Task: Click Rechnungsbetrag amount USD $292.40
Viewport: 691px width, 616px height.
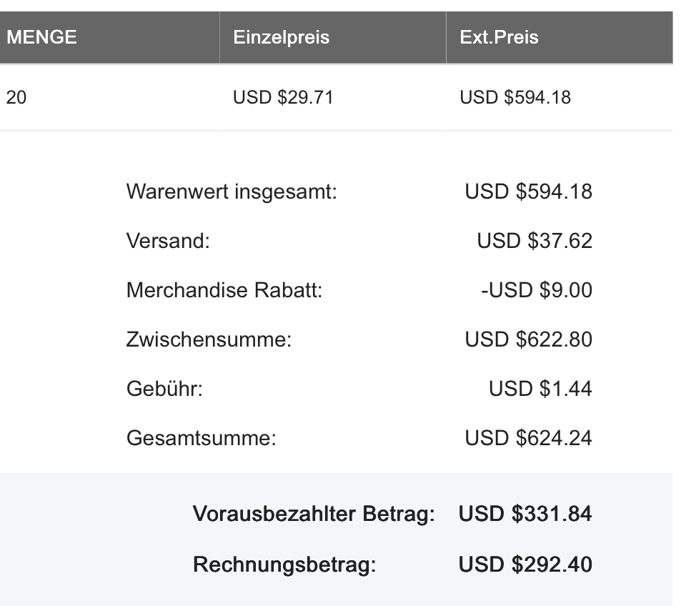Action: tap(525, 565)
